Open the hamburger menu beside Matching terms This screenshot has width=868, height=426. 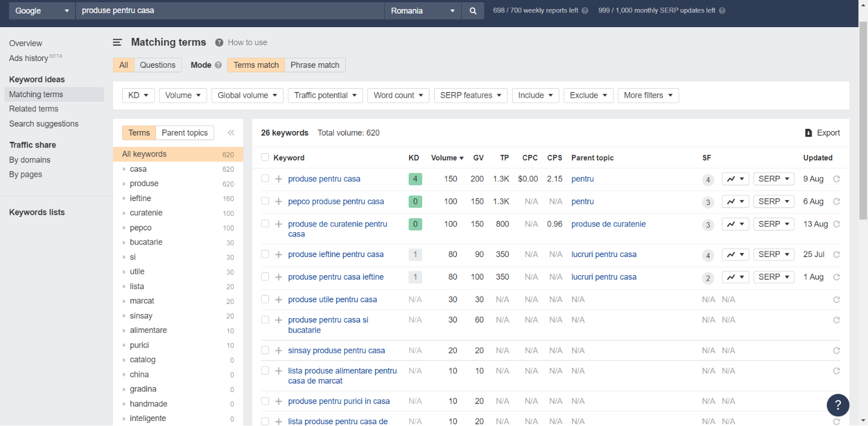click(118, 42)
